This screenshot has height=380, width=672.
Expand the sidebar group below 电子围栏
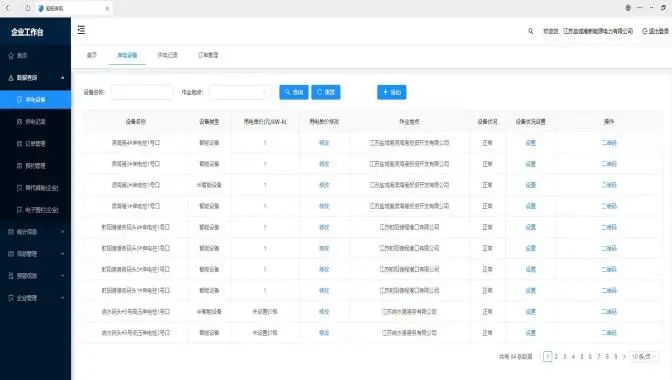(36, 232)
